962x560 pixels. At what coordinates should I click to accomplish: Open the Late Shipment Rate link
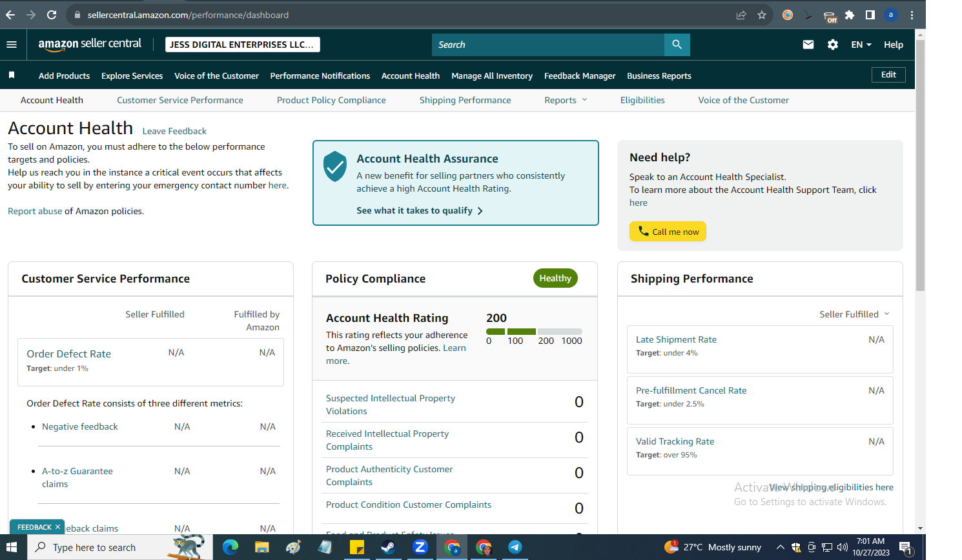pos(676,339)
